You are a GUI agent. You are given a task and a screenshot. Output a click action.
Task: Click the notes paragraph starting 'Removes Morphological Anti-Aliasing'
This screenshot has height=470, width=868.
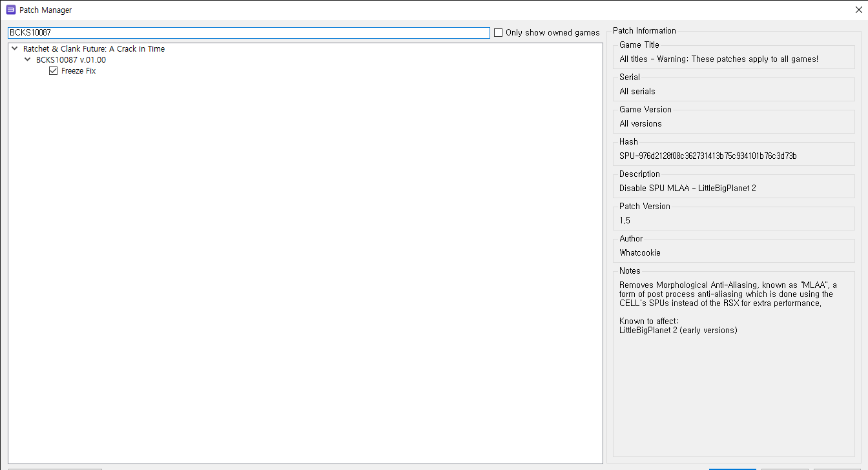[728, 294]
